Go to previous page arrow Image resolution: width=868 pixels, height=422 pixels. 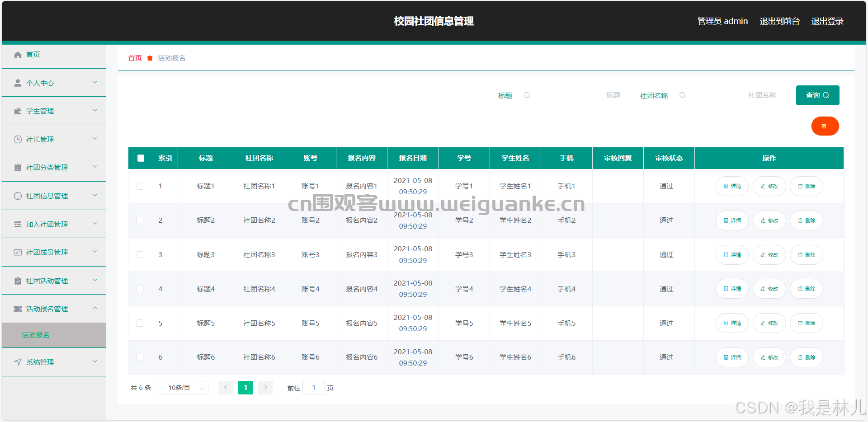point(226,388)
